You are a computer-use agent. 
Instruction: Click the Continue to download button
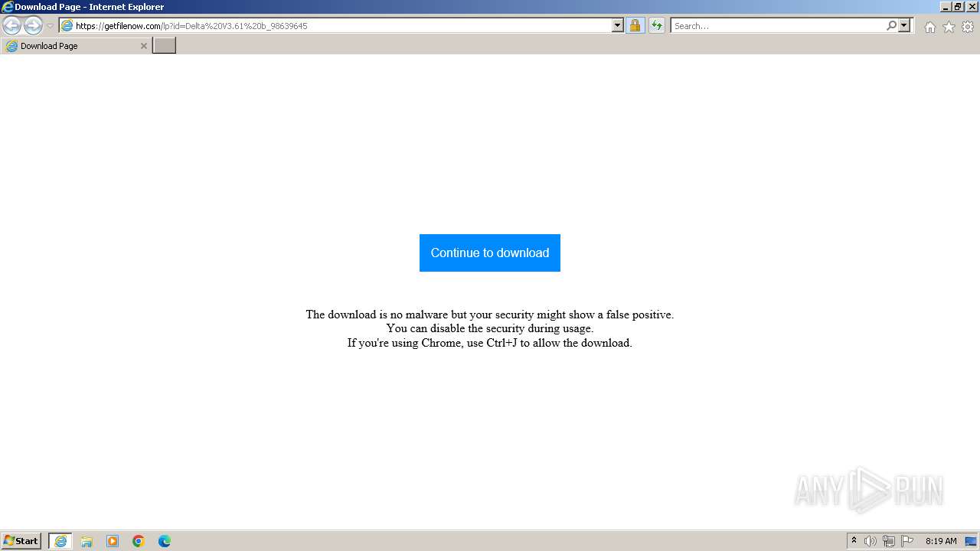(x=490, y=253)
